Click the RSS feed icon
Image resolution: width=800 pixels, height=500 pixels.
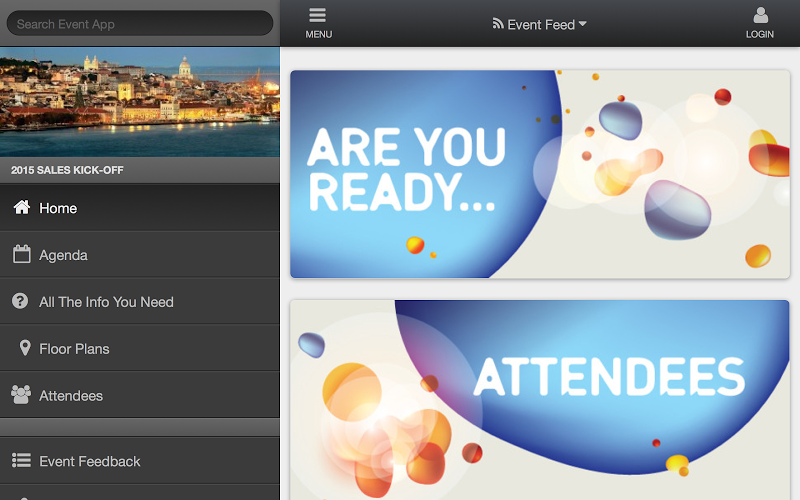click(498, 23)
